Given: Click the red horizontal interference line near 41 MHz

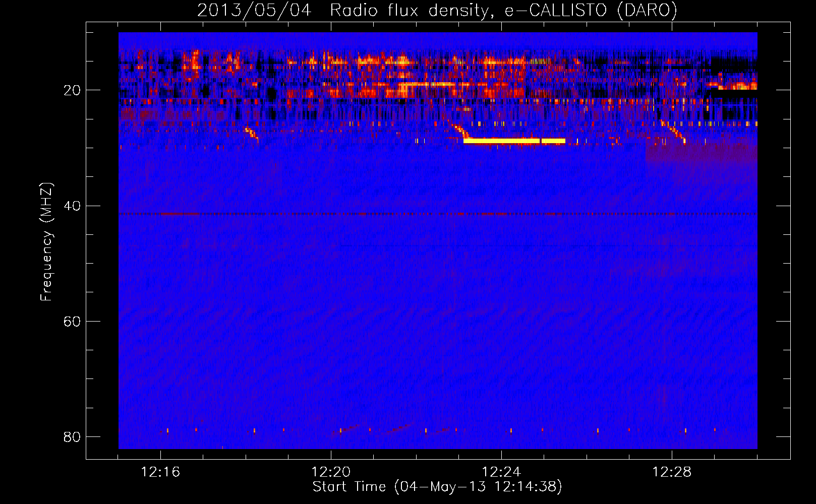Looking at the screenshot, I should pyautogui.click(x=438, y=214).
